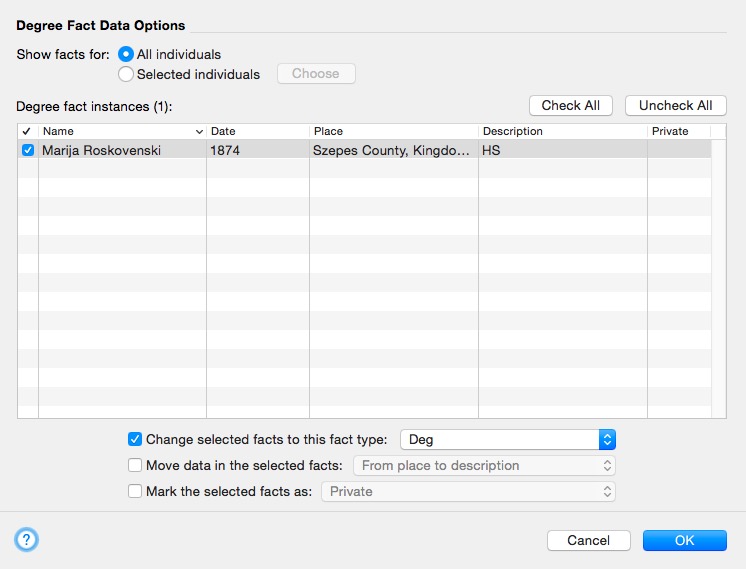The height and width of the screenshot is (569, 746).
Task: Click the Description column header
Action: [x=563, y=131]
